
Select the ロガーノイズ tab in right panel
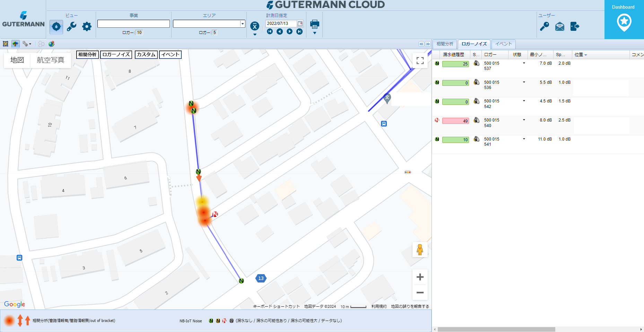(x=474, y=44)
